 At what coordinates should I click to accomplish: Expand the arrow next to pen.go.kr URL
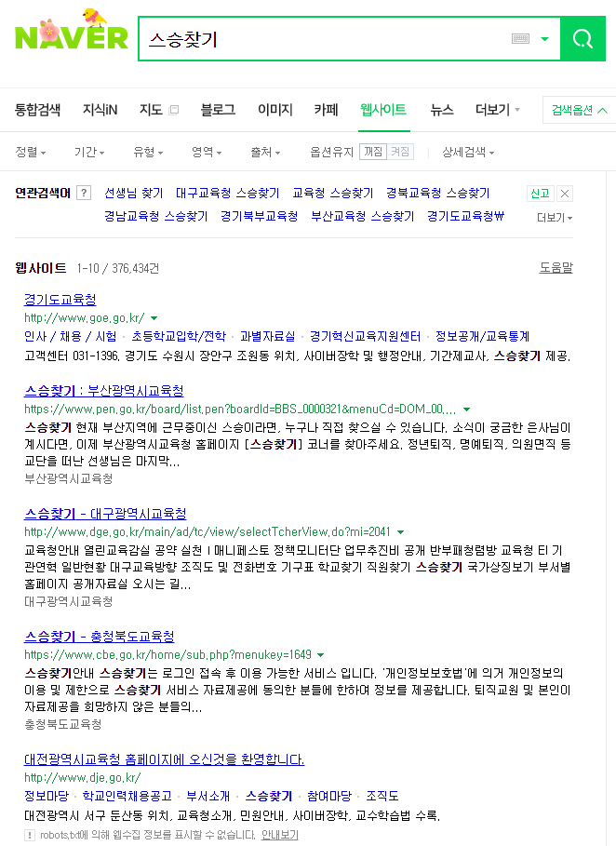click(x=466, y=410)
